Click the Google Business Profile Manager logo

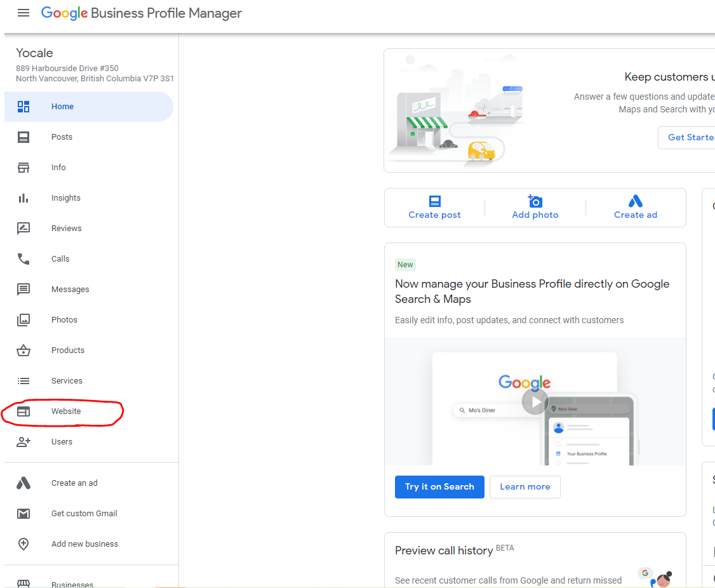click(x=142, y=13)
